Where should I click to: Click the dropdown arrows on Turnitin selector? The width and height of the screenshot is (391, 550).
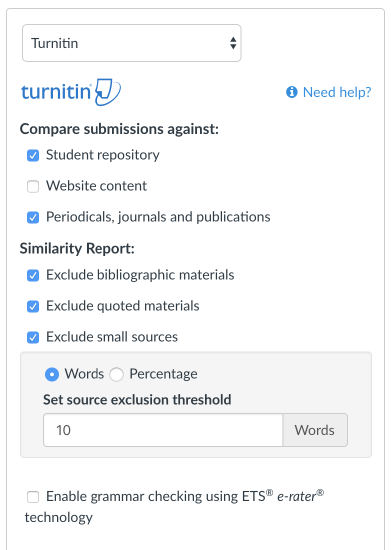[233, 43]
